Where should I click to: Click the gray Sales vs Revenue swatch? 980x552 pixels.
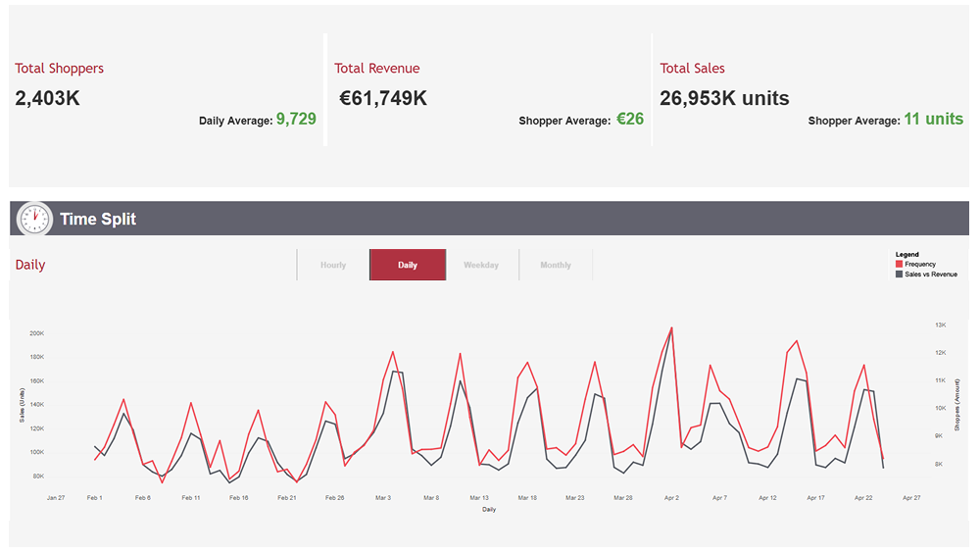click(899, 275)
